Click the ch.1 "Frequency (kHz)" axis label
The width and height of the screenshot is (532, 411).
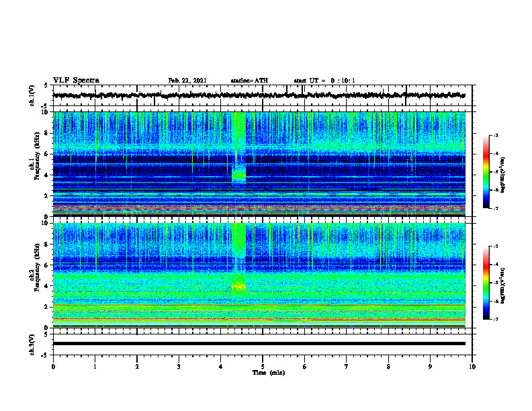point(37,156)
